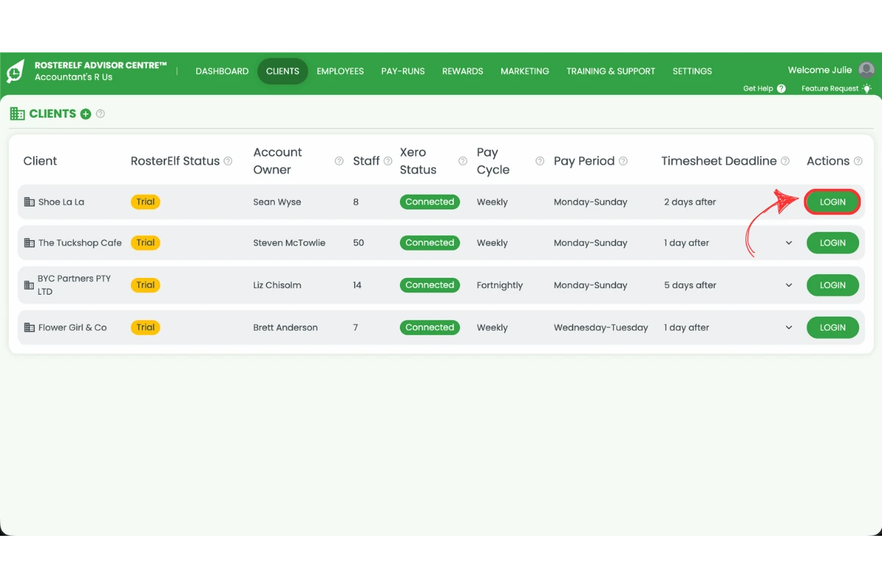
Task: Click the Shoe La La client name
Action: click(x=61, y=202)
